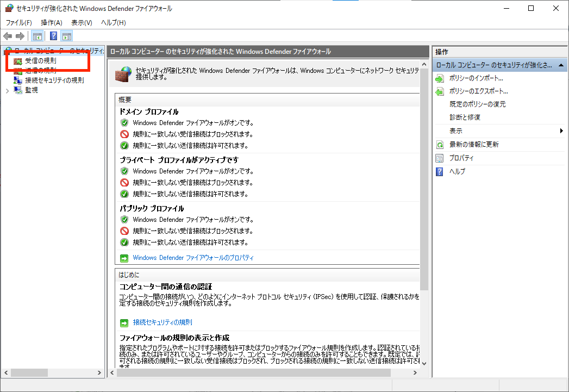This screenshot has width=569, height=392.
Task: Click the Back arrow toolbar icon
Action: click(x=8, y=36)
